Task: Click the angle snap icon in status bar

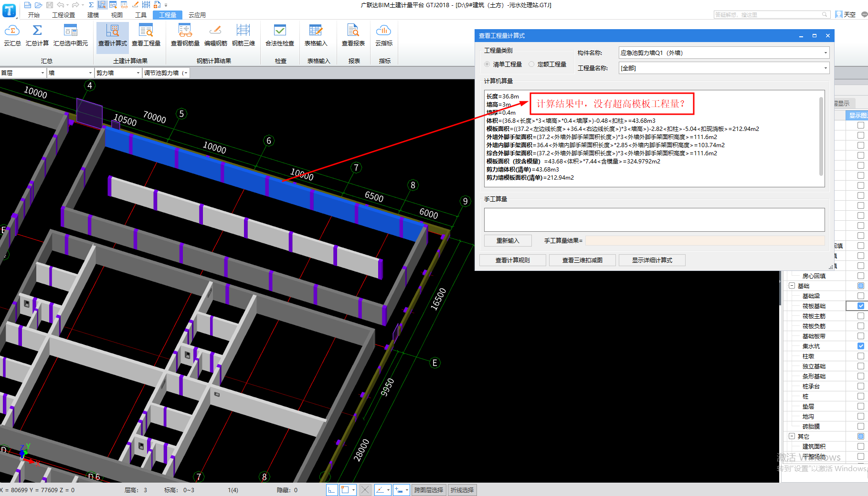Action: tap(380, 490)
